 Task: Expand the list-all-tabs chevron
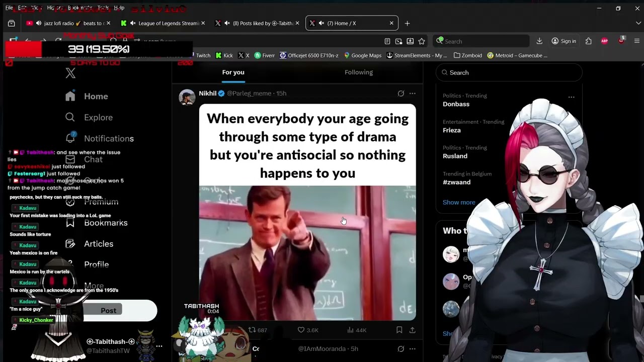[637, 23]
